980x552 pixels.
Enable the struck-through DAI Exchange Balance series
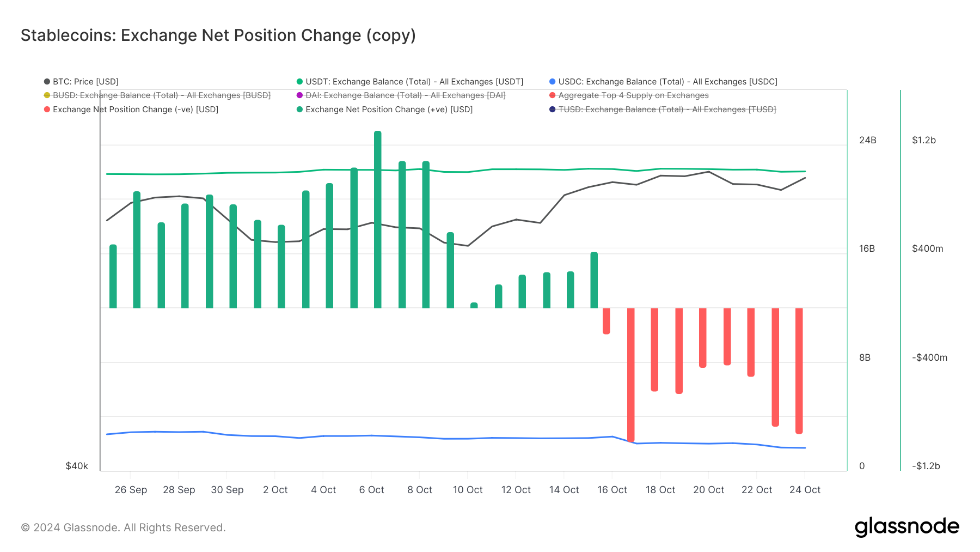[x=405, y=95]
